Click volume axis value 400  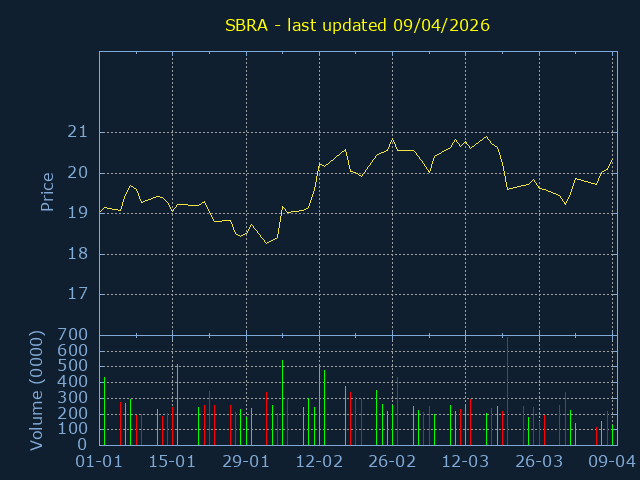[73, 382]
